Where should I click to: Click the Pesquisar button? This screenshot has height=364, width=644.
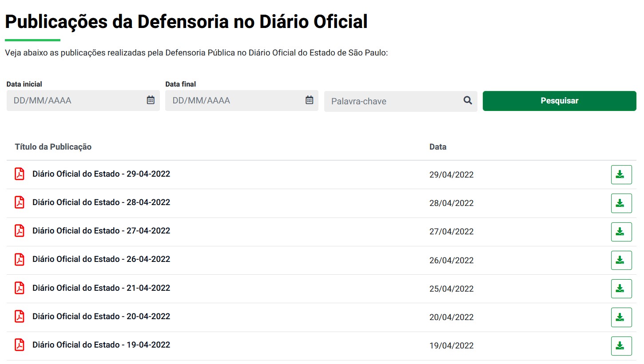[x=560, y=101]
